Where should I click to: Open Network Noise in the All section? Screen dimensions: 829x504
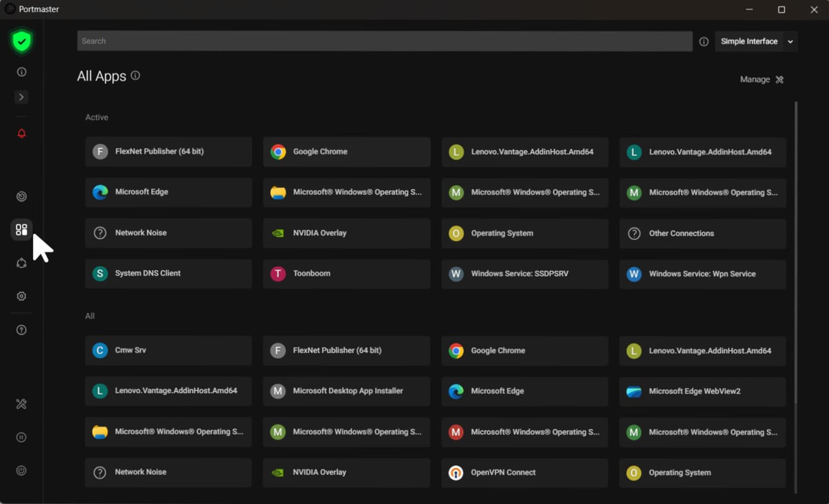pyautogui.click(x=168, y=472)
